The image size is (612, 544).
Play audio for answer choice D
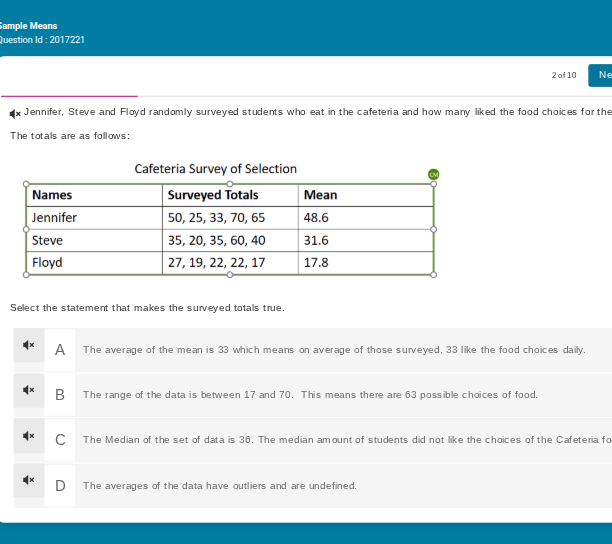tap(29, 480)
